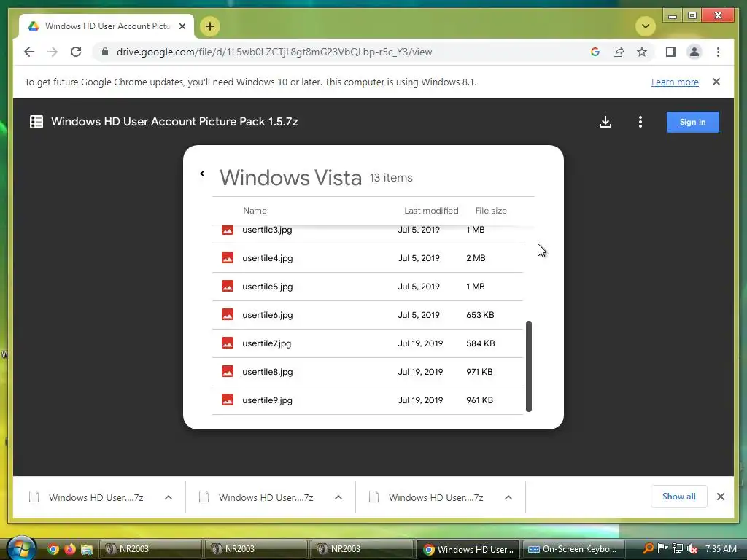Click the address bar URL
Image resolution: width=747 pixels, height=560 pixels.
[274, 52]
